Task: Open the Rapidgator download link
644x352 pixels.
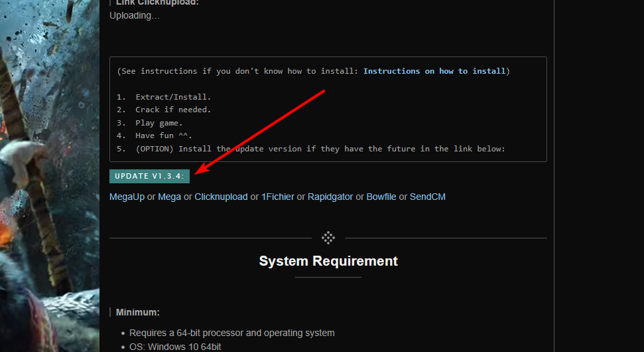Action: (330, 197)
